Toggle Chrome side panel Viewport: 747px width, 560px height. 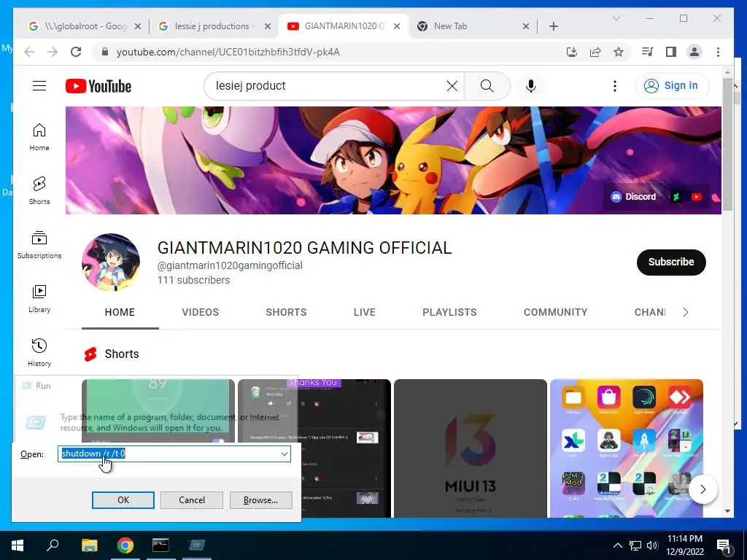[671, 52]
